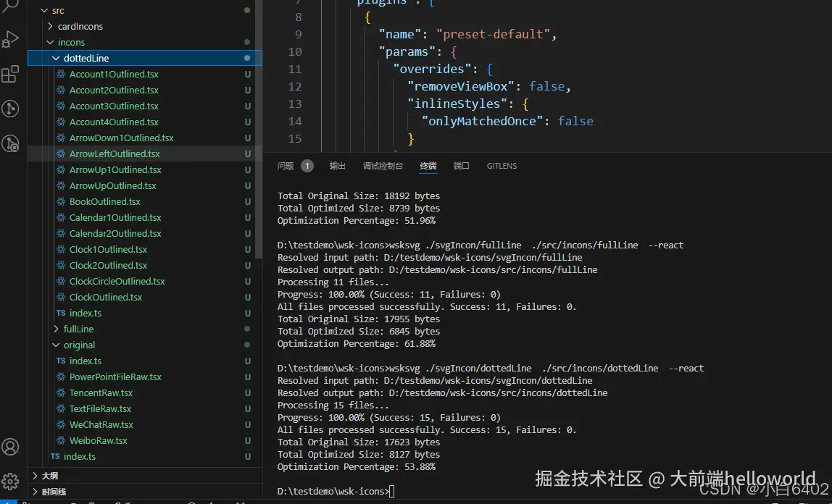Open ClockCircleOutlined.tsx file
Image resolution: width=832 pixels, height=504 pixels.
click(117, 282)
